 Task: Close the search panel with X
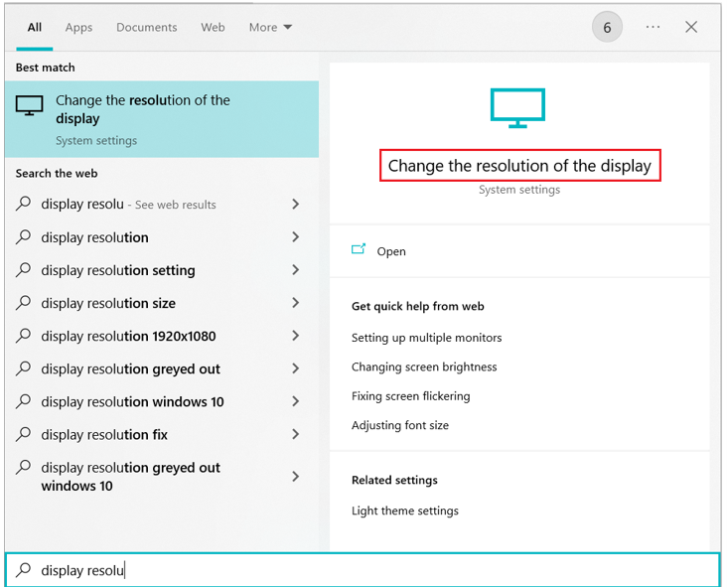691,28
